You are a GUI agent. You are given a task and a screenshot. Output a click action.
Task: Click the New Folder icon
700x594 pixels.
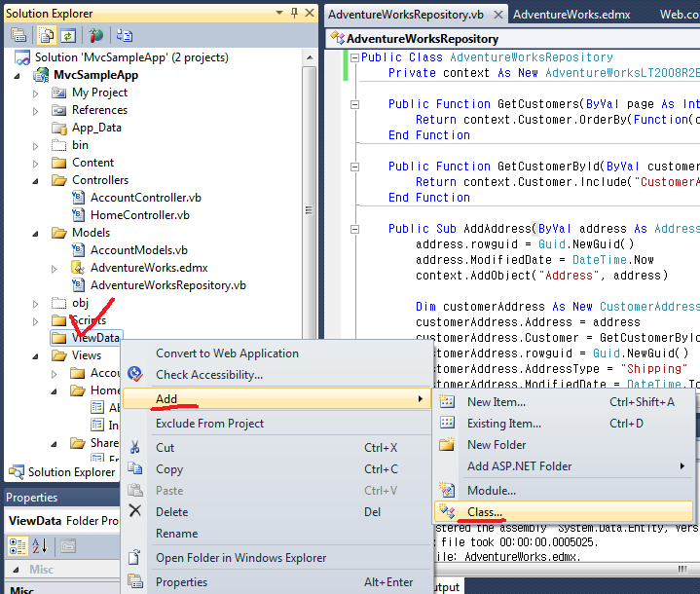pyautogui.click(x=447, y=444)
